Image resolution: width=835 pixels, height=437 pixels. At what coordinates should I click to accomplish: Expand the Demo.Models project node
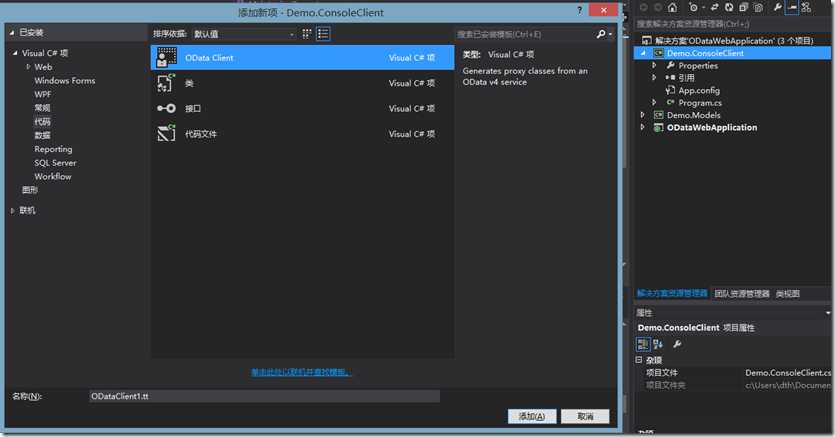pyautogui.click(x=643, y=114)
